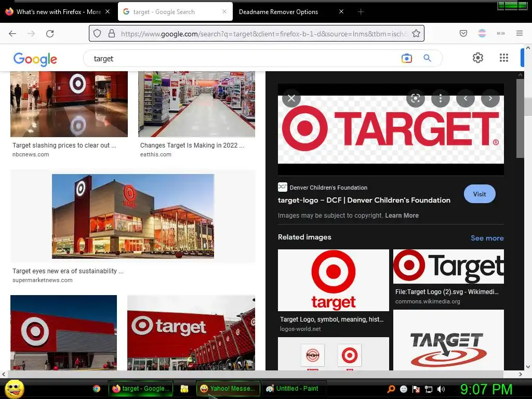Close the image preview panel

291,98
